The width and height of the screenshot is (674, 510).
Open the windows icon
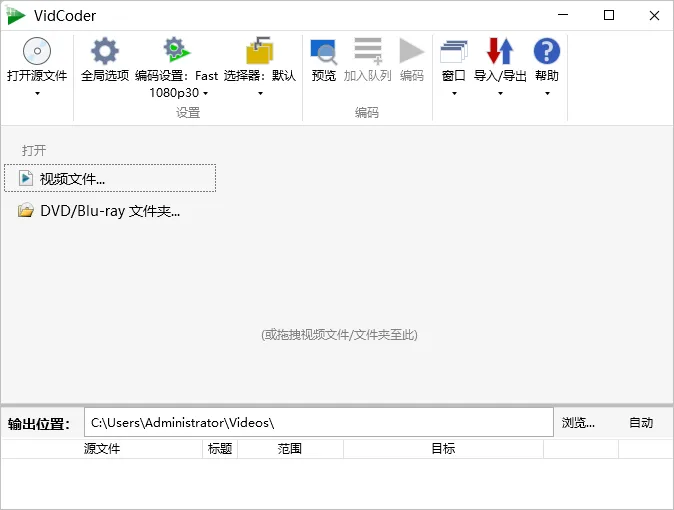[454, 52]
